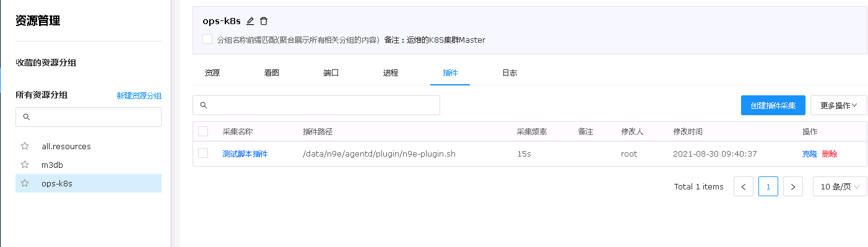The image size is (868, 247).
Task: Select ops-k8s in the group list
Action: click(89, 183)
